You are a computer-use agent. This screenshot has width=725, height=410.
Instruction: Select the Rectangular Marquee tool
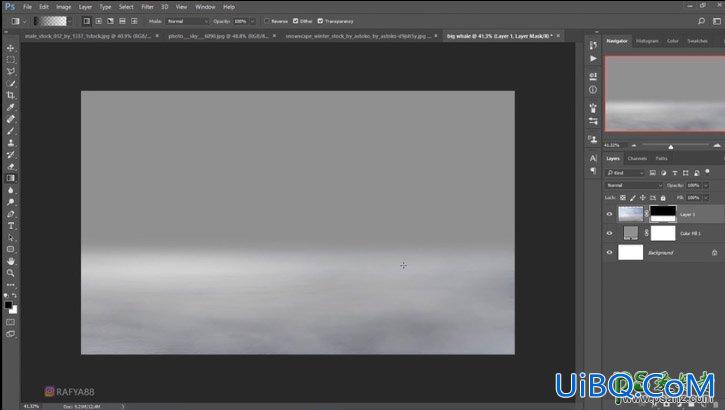coord(10,60)
